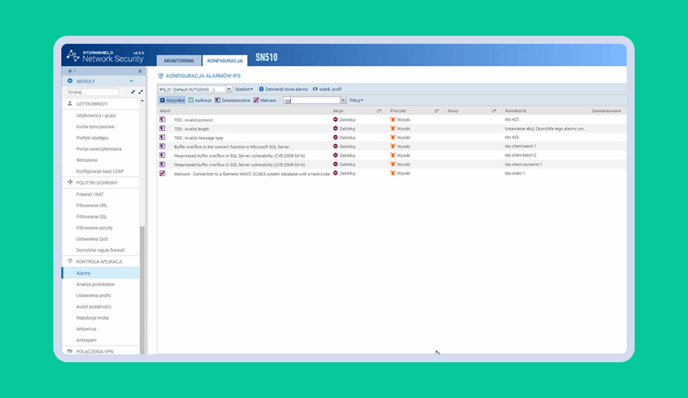Click the favorites star icon in sidebar header
688x398 pixels.
click(70, 71)
